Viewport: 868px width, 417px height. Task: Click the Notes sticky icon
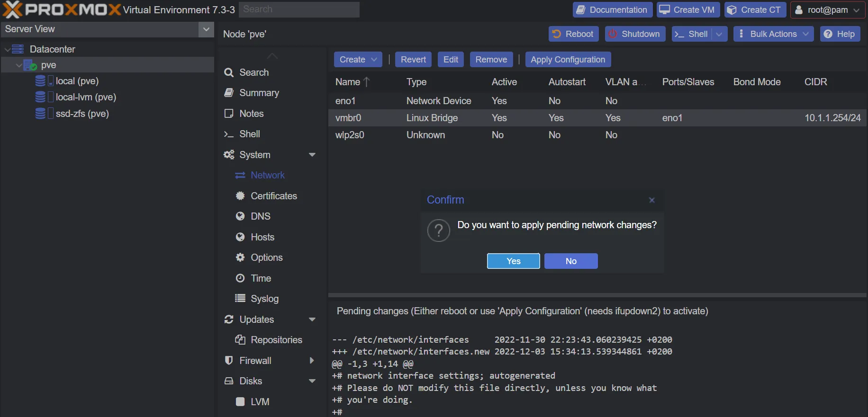pyautogui.click(x=229, y=114)
